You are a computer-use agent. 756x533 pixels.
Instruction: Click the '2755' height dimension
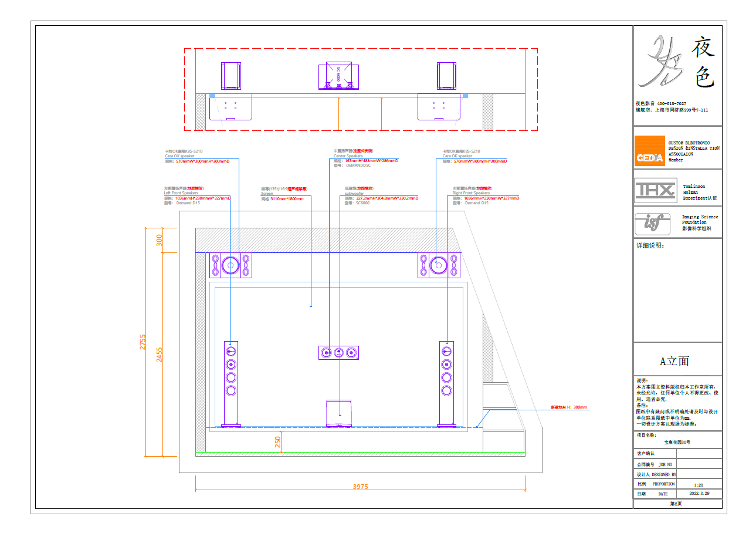pos(143,342)
